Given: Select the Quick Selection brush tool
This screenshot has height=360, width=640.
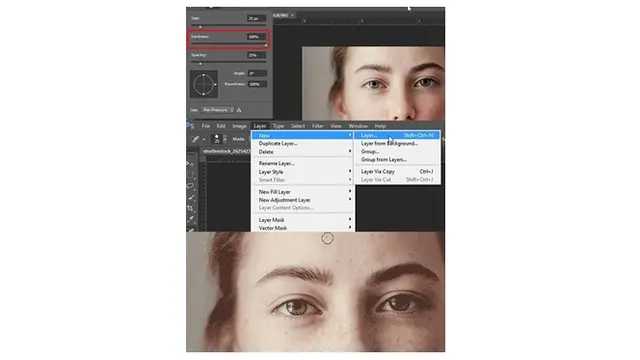Looking at the screenshot, I should 191,197.
